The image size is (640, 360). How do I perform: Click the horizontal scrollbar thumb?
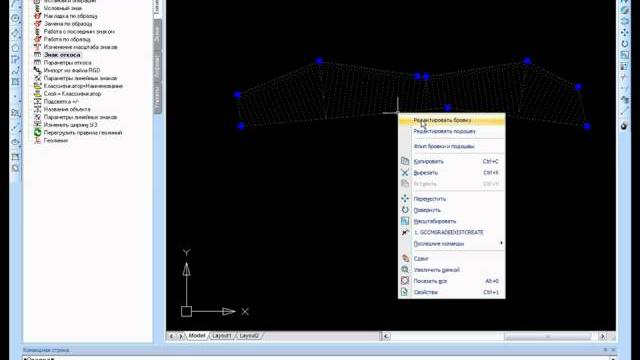(547, 336)
